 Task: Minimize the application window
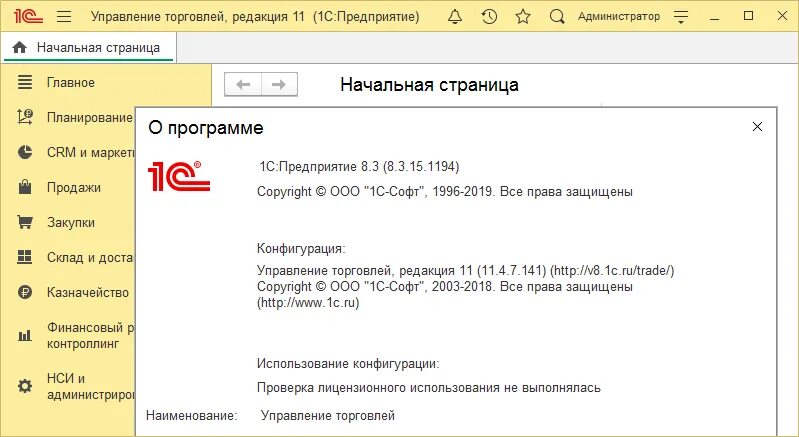tap(715, 17)
